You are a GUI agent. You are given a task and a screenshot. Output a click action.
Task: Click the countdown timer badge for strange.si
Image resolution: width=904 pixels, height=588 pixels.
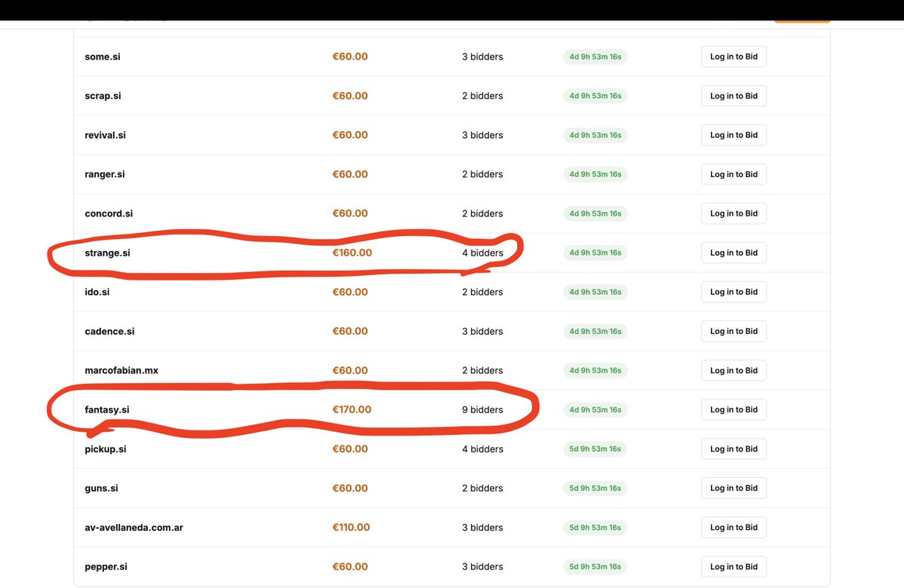tap(595, 253)
